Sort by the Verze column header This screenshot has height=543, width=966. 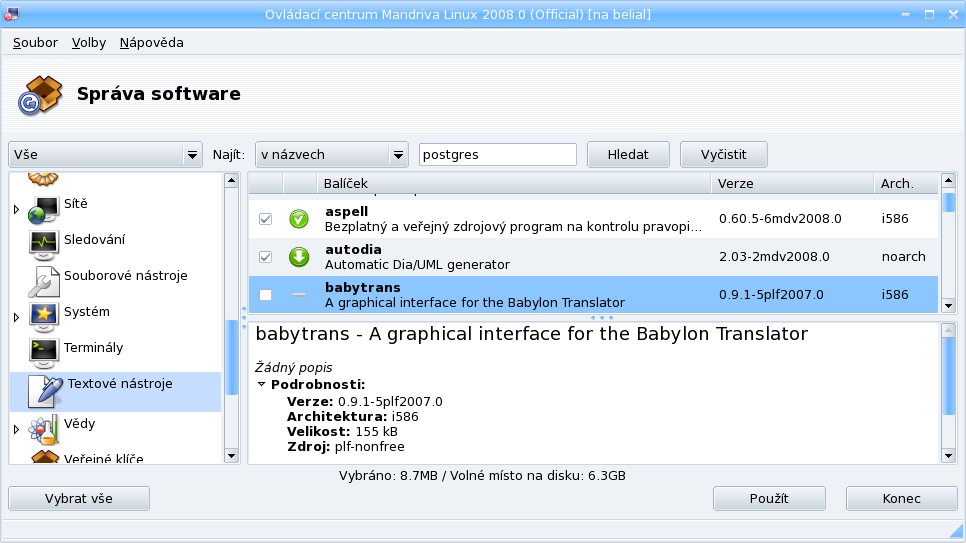click(792, 183)
